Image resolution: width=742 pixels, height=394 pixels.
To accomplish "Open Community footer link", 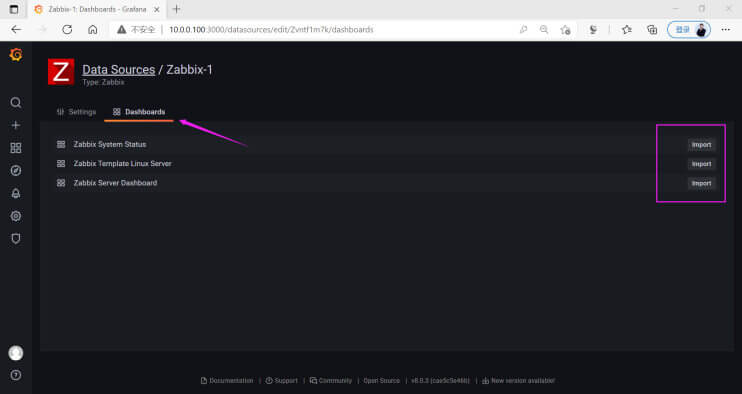I will (x=331, y=380).
